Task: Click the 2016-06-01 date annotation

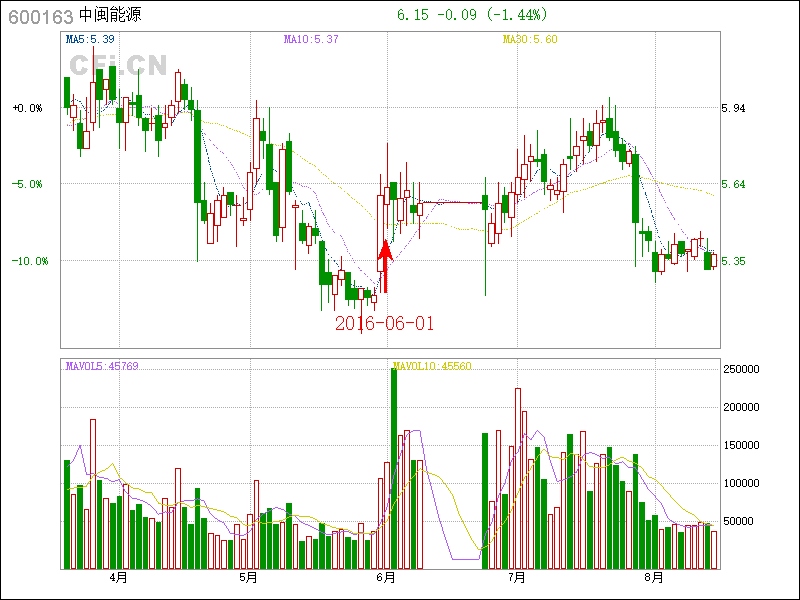Action: pos(385,323)
